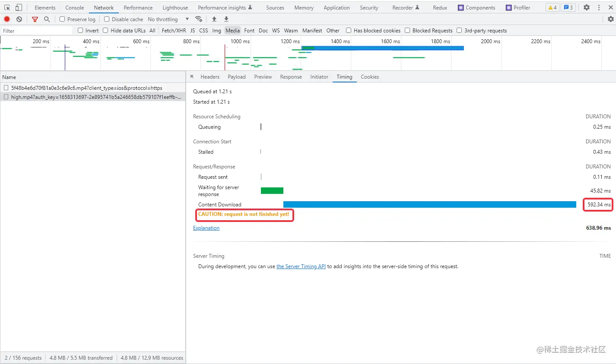Filter requests by Img type
The width and height of the screenshot is (616, 364).
pyautogui.click(x=217, y=30)
